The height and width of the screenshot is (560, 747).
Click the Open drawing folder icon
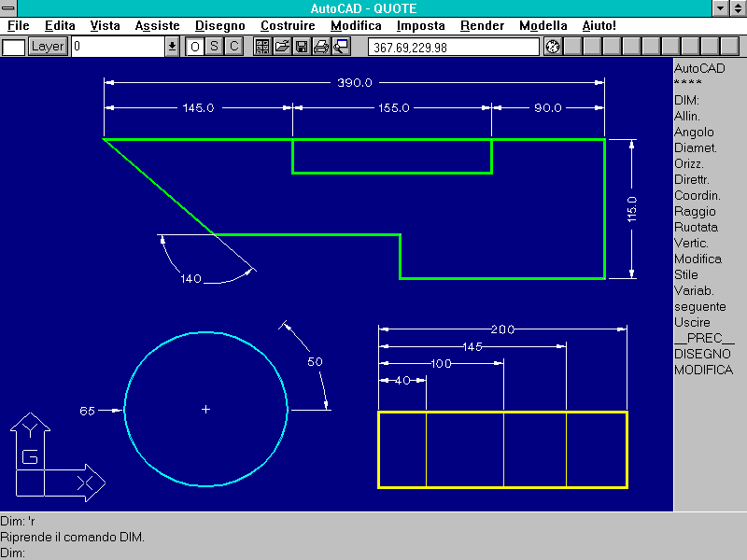(x=282, y=47)
